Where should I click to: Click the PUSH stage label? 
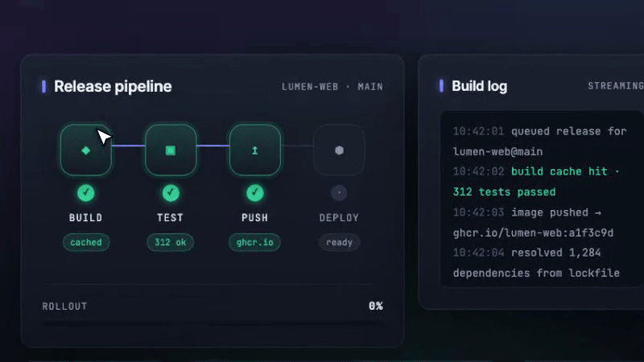pyautogui.click(x=254, y=217)
